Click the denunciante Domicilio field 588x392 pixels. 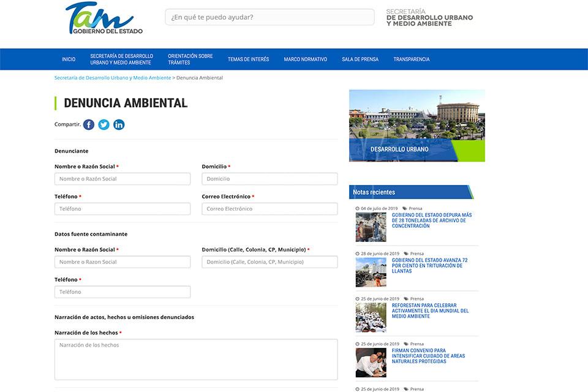click(269, 179)
